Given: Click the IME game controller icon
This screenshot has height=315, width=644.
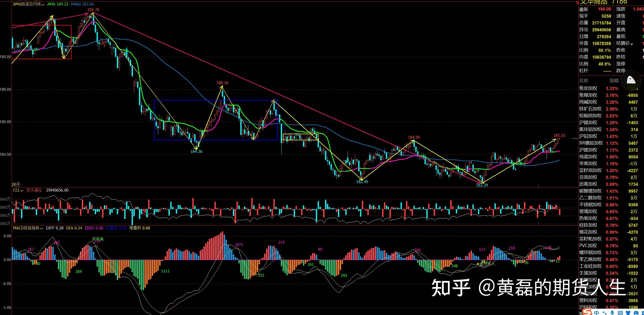Looking at the screenshot, I should pos(636,313).
